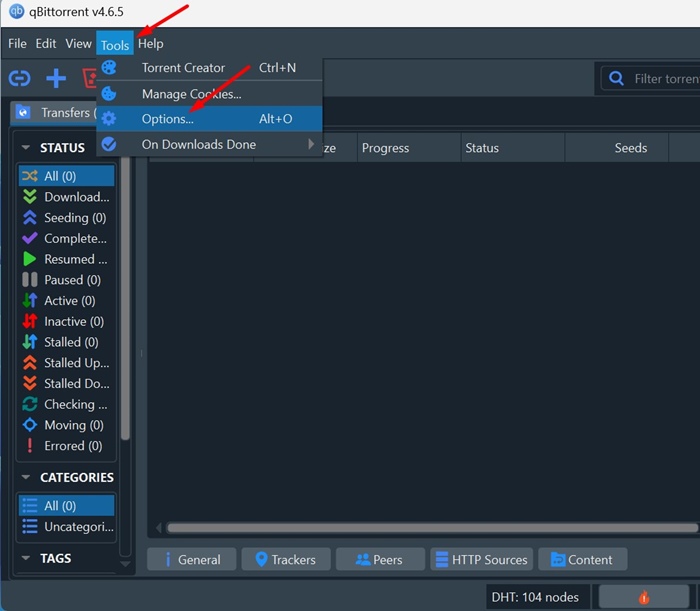Switch to the Peers tab
The height and width of the screenshot is (611, 700).
380,559
